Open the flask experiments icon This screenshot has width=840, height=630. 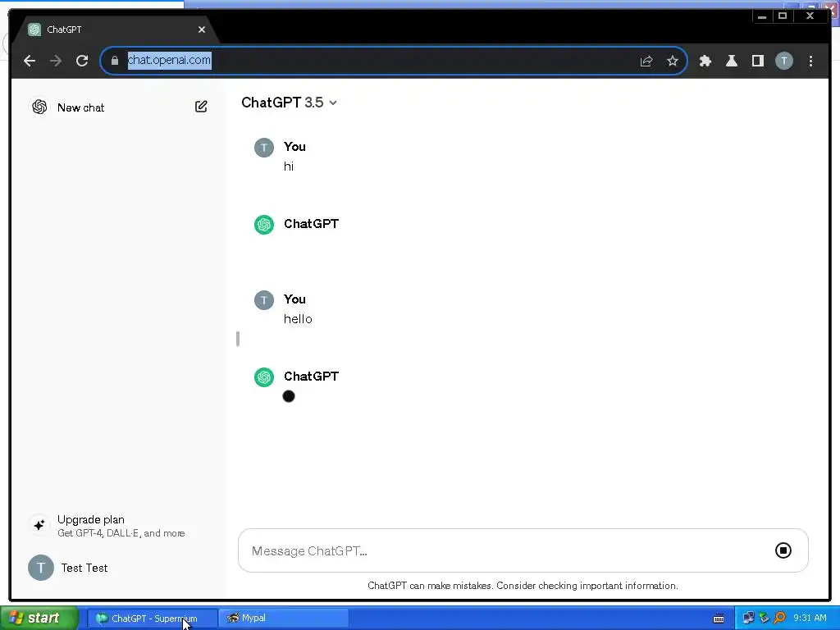pos(731,61)
